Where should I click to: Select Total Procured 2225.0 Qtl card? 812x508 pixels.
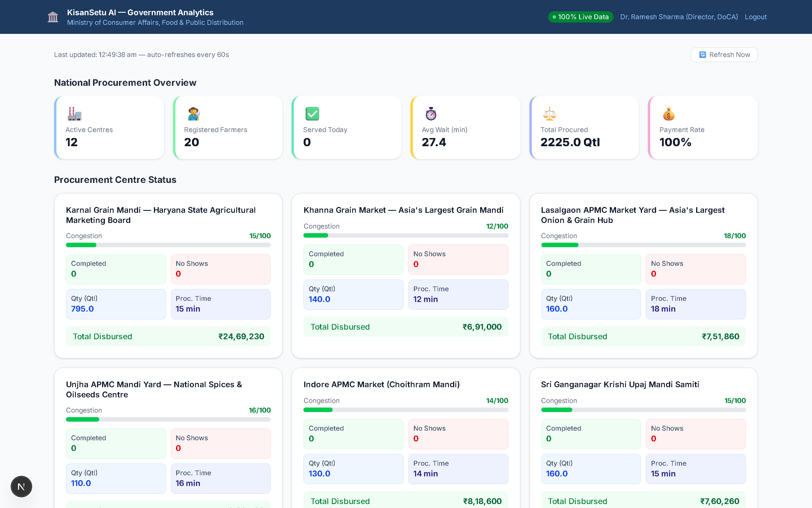pyautogui.click(x=584, y=128)
